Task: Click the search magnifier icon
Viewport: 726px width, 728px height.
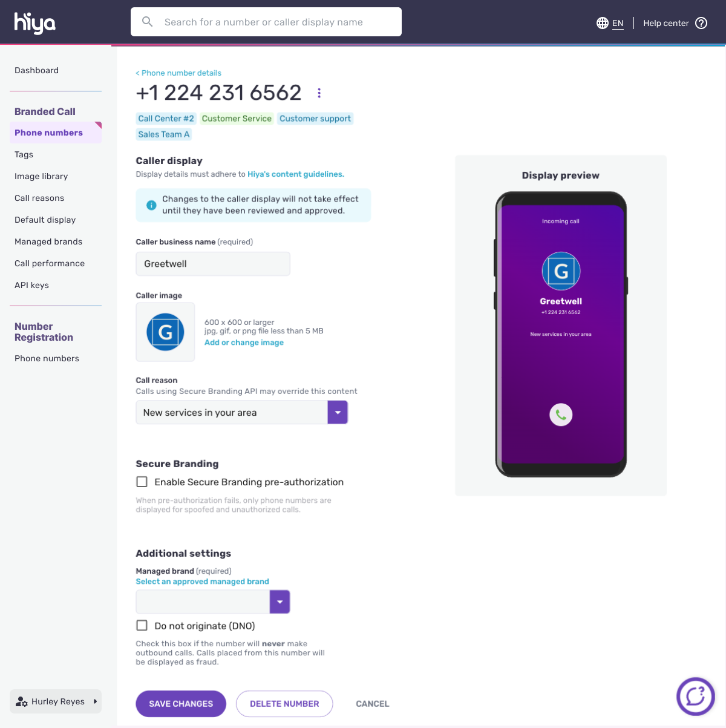Action: pyautogui.click(x=147, y=22)
